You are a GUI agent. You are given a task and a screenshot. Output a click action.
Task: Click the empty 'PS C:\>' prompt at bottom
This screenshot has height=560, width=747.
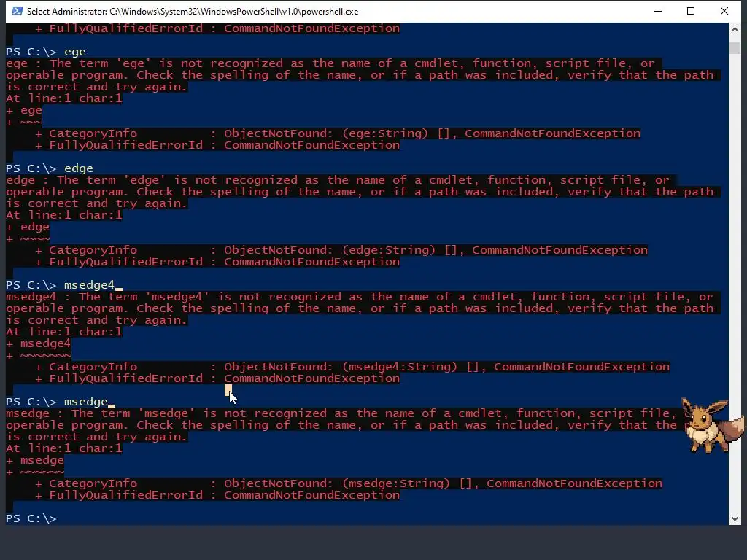tap(31, 518)
